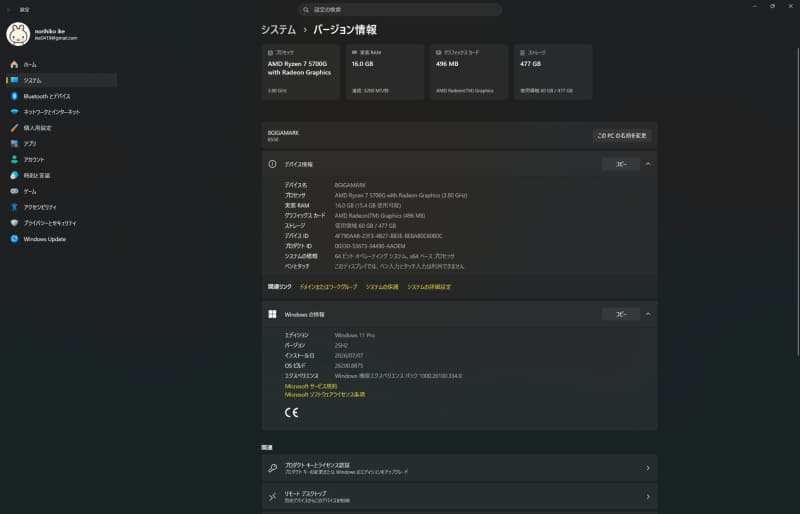The image size is (800, 514).
Task: Select the システムの種類 64 ビット value
Action: click(394, 256)
